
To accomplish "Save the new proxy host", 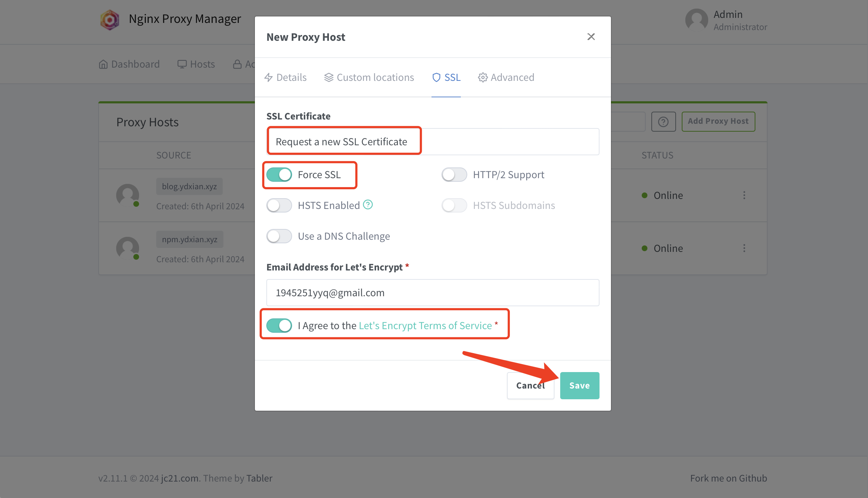I will click(x=580, y=385).
